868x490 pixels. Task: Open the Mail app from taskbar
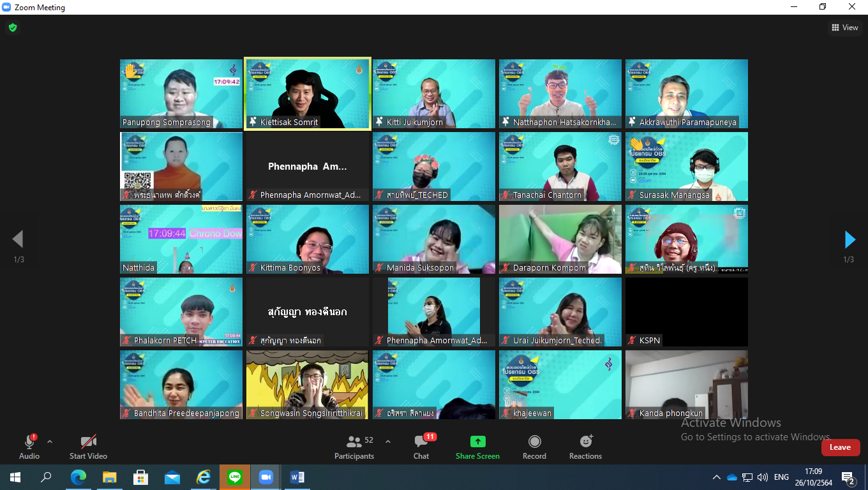(172, 477)
